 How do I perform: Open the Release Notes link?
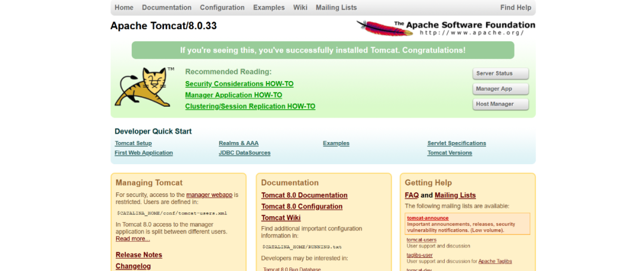pyautogui.click(x=139, y=255)
